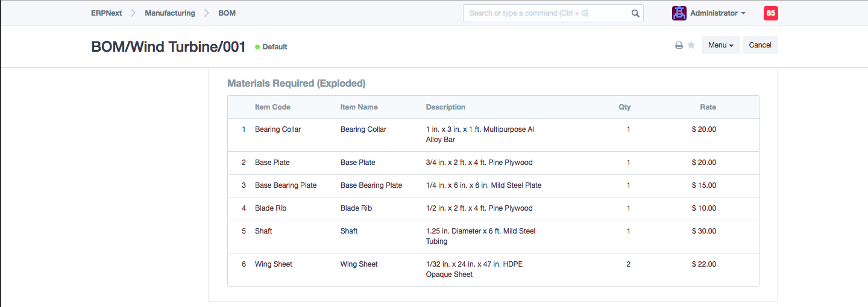Click the Rate column header

point(708,107)
